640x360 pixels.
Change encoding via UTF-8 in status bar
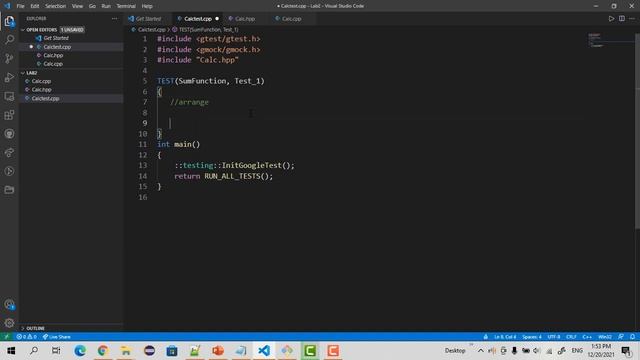tap(554, 337)
